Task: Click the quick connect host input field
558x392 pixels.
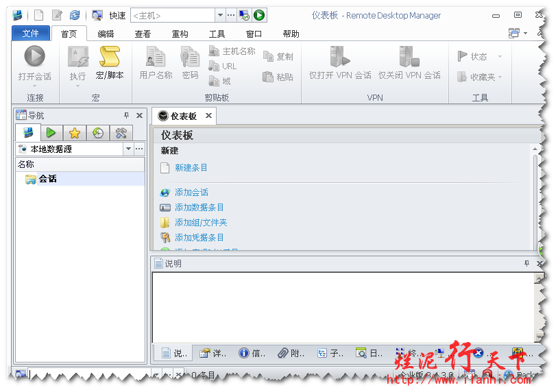Action: pyautogui.click(x=173, y=15)
